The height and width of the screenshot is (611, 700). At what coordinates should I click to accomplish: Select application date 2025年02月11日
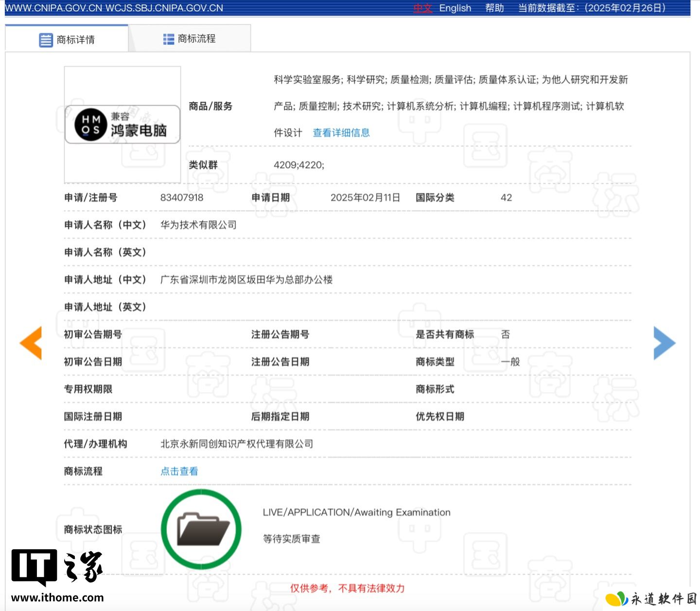coord(366,197)
